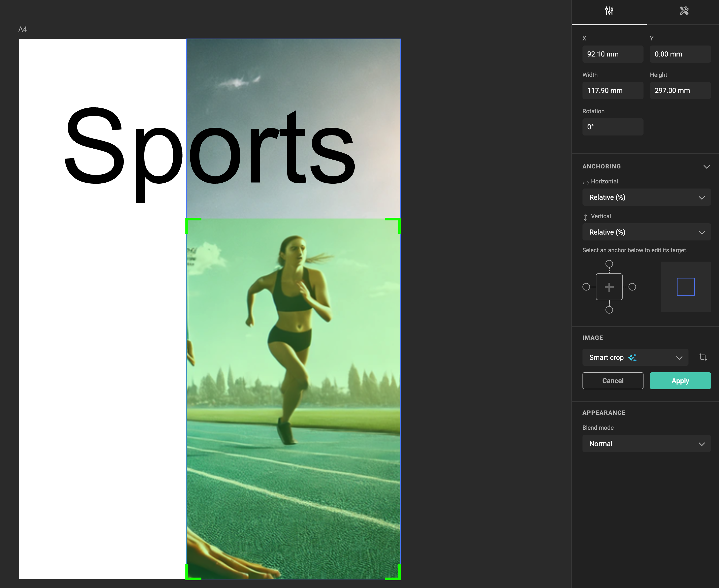Select the left anchor circle
The height and width of the screenshot is (588, 719).
pyautogui.click(x=586, y=287)
